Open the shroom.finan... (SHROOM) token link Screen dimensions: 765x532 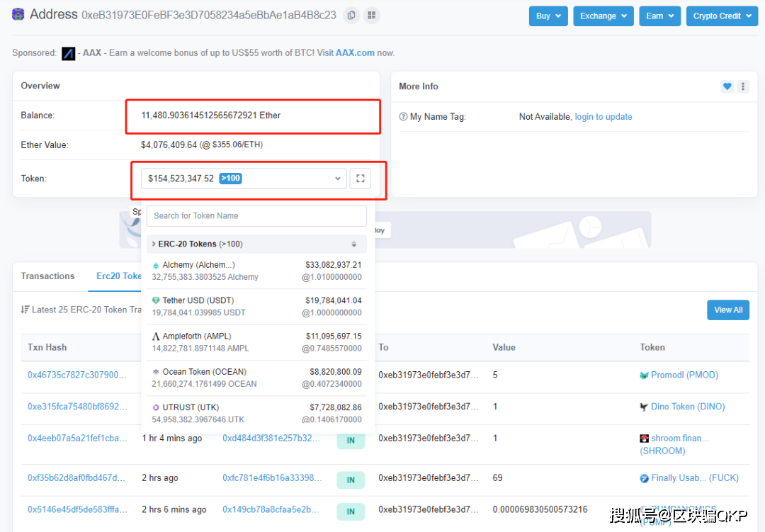pos(674,445)
